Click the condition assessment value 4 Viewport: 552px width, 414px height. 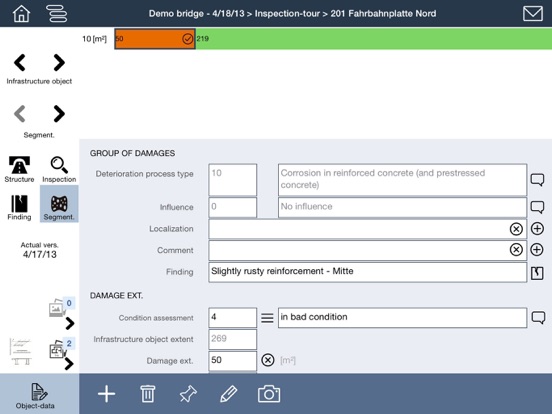coord(233,318)
